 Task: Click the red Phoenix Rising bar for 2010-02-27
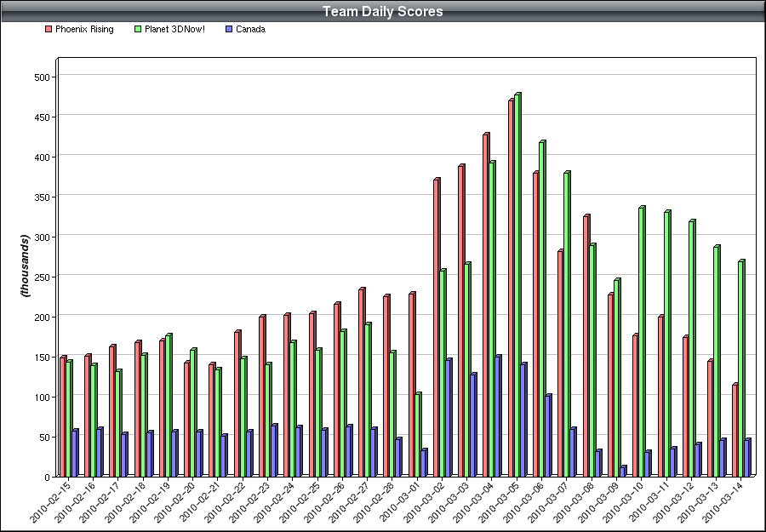(362, 382)
